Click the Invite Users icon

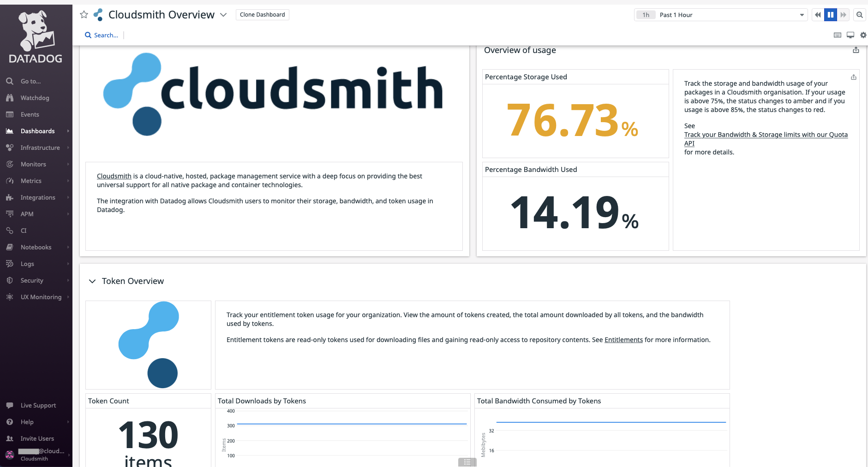click(x=10, y=438)
